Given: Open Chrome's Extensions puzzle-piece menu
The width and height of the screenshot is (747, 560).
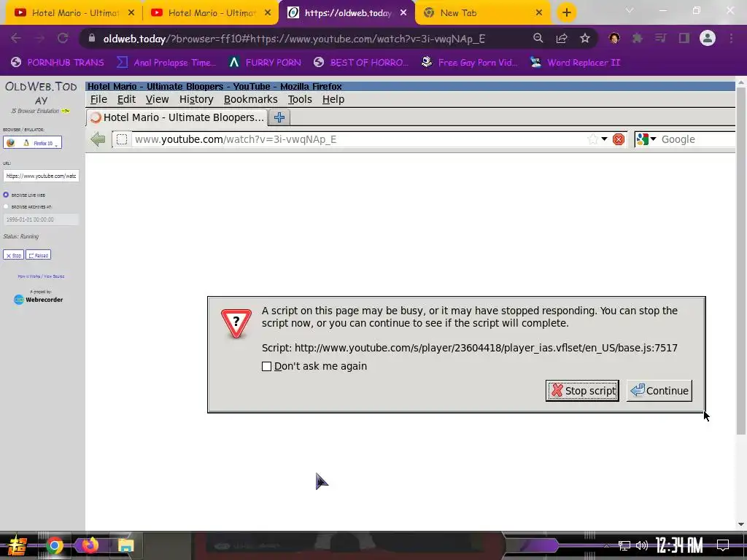Looking at the screenshot, I should pyautogui.click(x=637, y=38).
